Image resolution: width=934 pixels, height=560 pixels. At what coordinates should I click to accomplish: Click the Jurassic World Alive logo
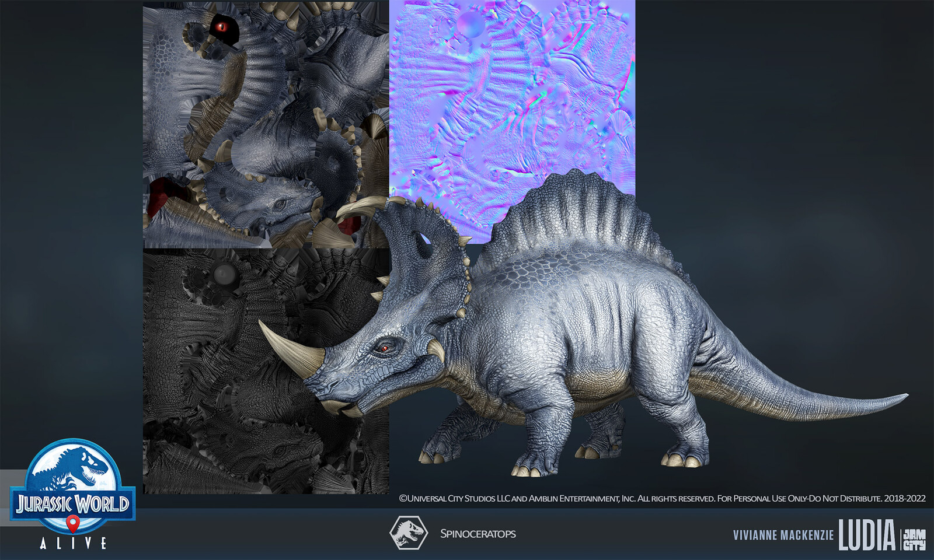point(73,494)
